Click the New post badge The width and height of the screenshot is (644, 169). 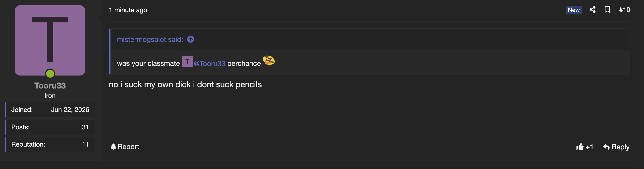coord(574,10)
